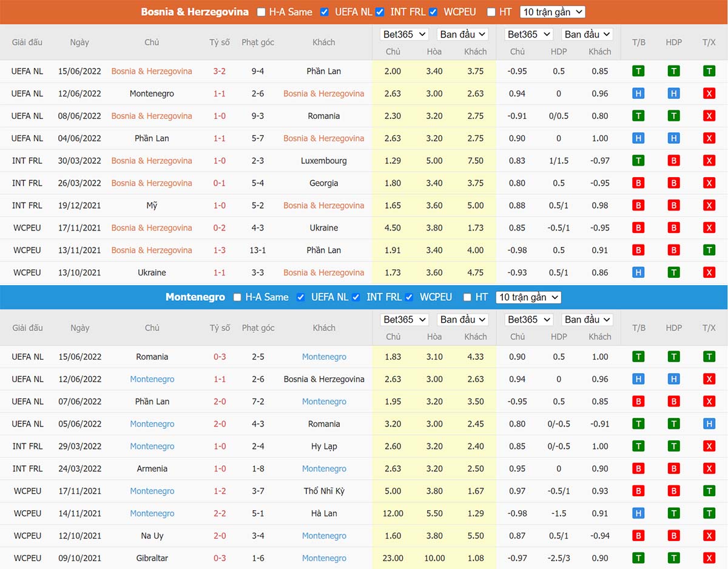The image size is (728, 569).
Task: Expand the rightmost 'Ban đầu' dropdown in Montenegro table
Action: (x=587, y=320)
